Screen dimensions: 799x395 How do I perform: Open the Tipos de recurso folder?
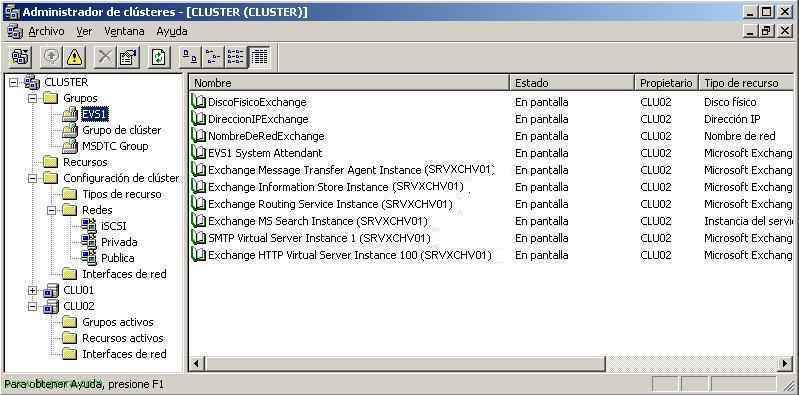pos(122,194)
